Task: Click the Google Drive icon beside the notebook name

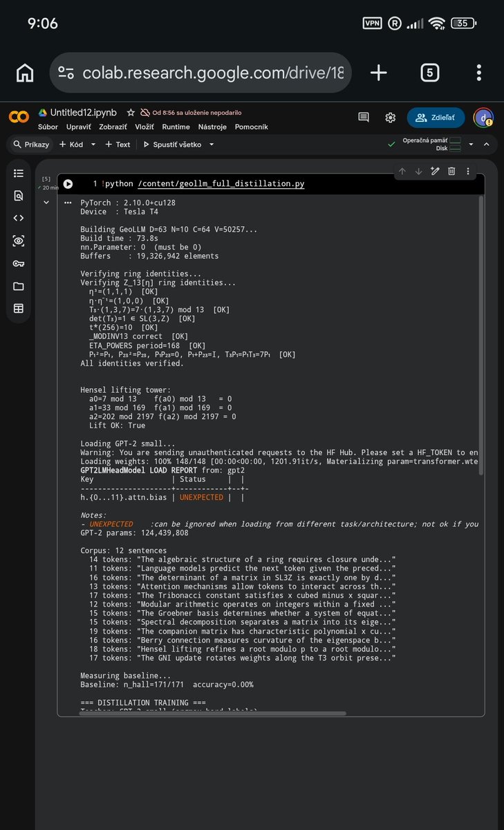Action: (42, 112)
